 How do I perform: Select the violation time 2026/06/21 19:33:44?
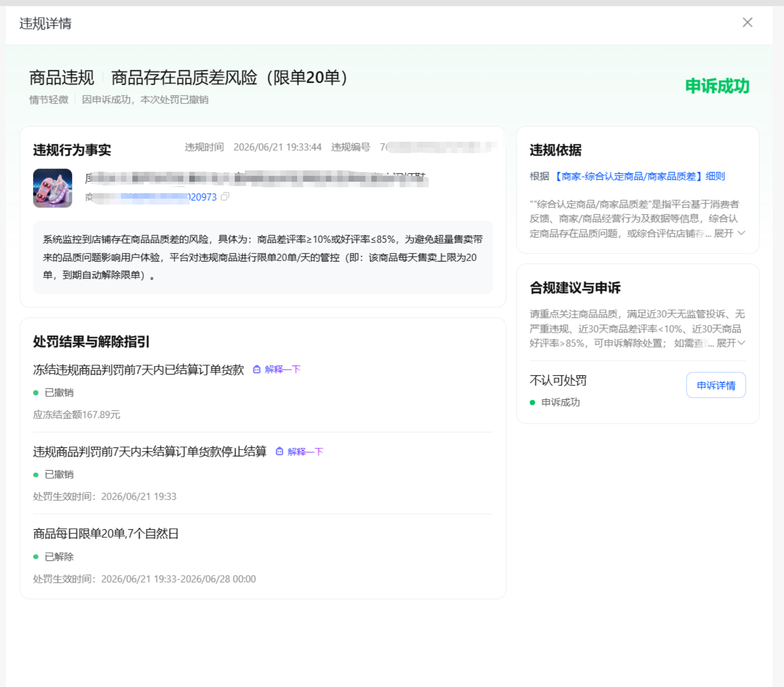[277, 147]
